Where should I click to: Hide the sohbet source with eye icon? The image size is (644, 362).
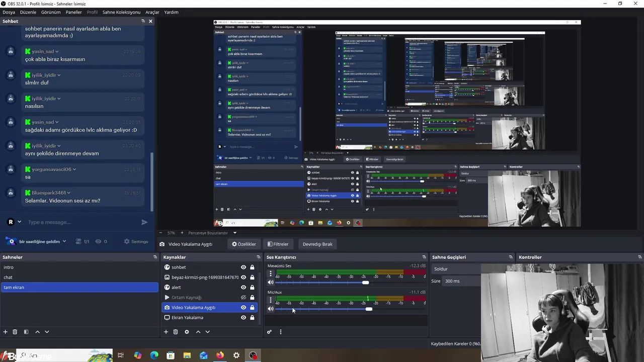(244, 267)
